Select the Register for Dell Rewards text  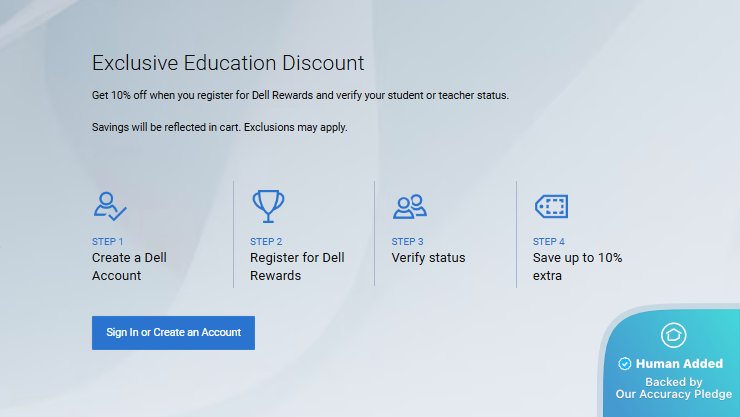pyautogui.click(x=297, y=266)
